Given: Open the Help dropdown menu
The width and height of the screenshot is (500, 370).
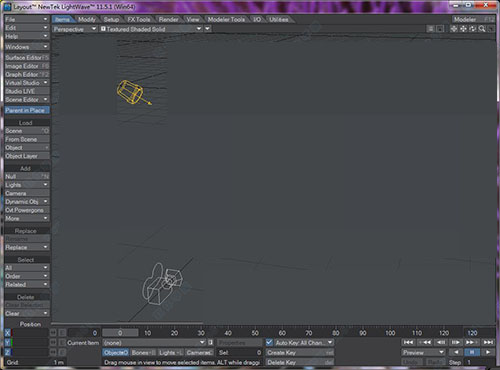Looking at the screenshot, I should [x=27, y=36].
